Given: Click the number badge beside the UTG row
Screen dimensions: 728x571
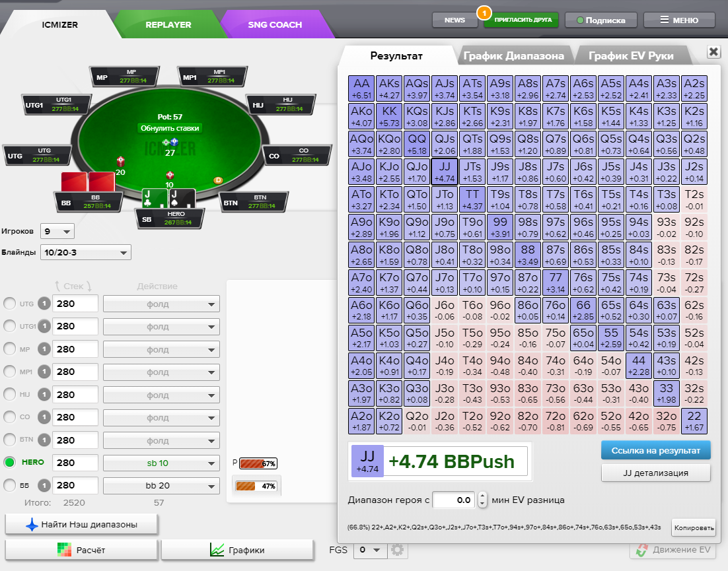Looking at the screenshot, I should [44, 304].
